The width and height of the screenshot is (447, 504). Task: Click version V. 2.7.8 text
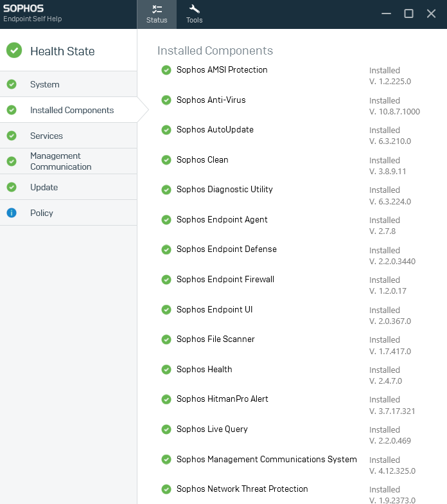(x=382, y=231)
